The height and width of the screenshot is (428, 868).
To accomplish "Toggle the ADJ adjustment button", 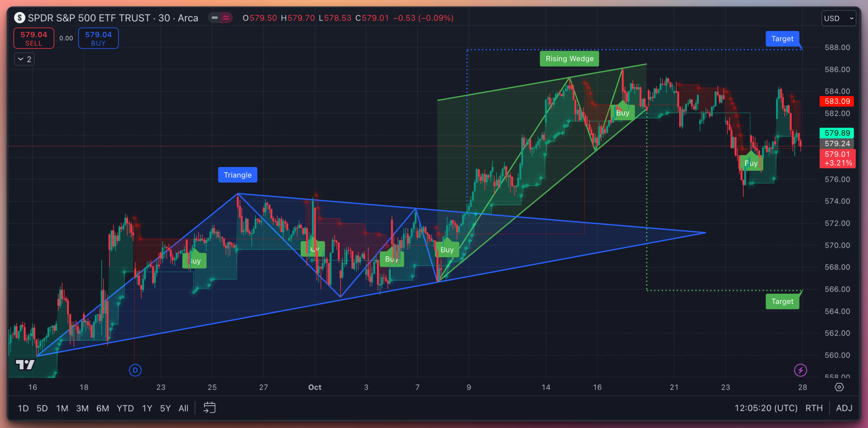I will pos(844,408).
